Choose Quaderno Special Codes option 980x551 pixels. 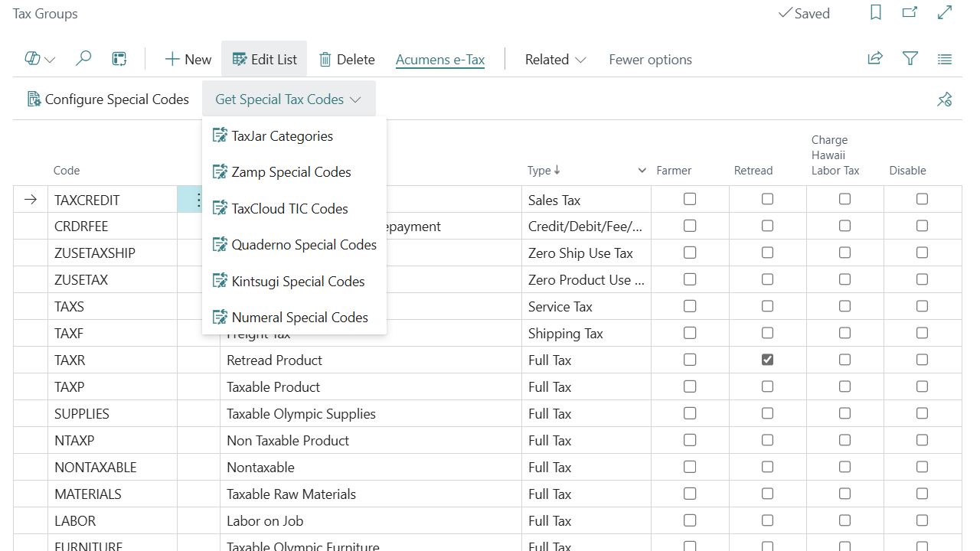[304, 245]
